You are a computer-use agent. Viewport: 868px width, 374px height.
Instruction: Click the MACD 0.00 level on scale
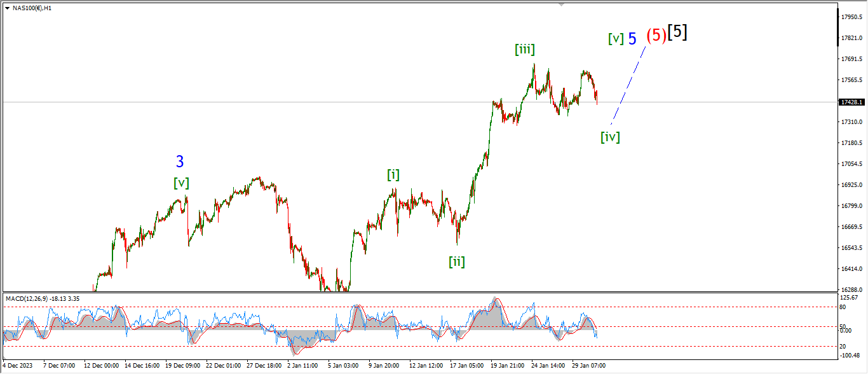847,330
